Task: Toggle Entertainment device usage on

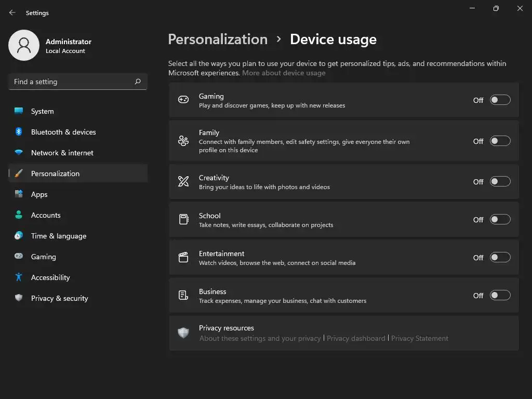Action: pos(500,257)
